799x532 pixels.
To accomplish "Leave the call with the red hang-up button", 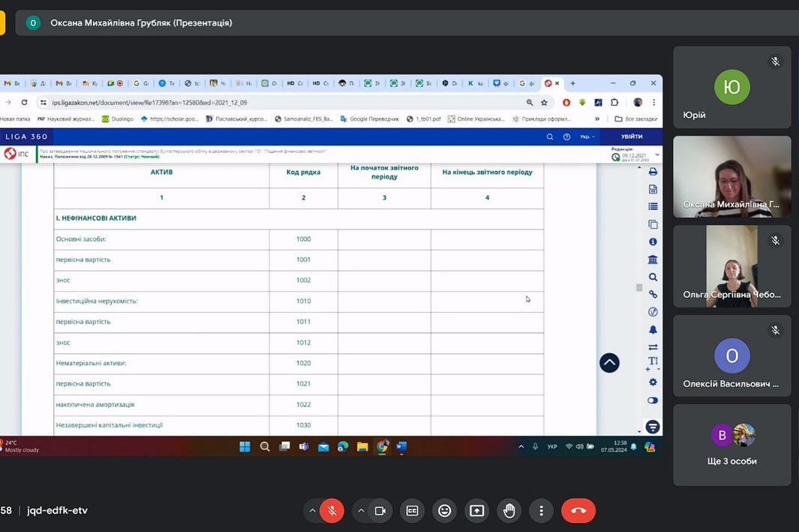I will 578,511.
